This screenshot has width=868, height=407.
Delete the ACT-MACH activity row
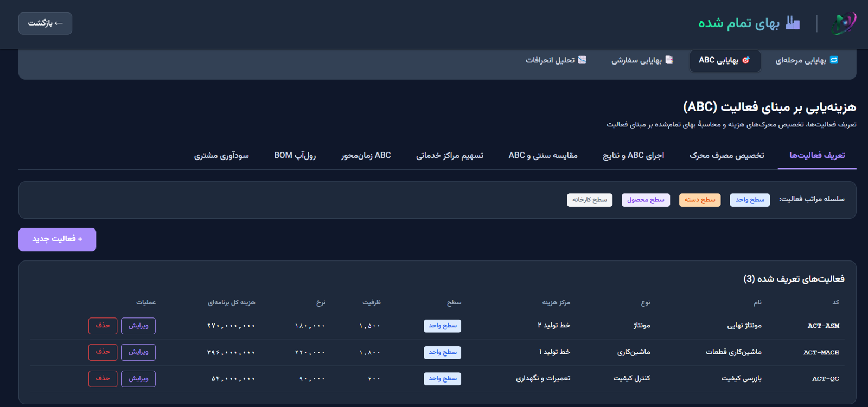tap(103, 352)
